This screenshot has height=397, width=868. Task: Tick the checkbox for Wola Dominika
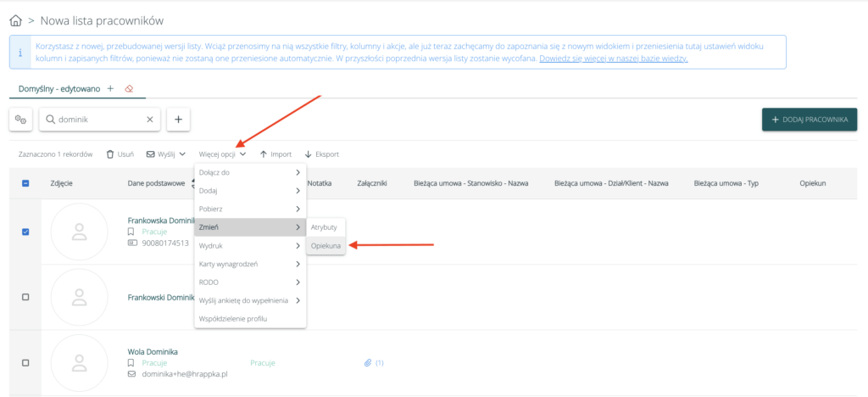[25, 363]
